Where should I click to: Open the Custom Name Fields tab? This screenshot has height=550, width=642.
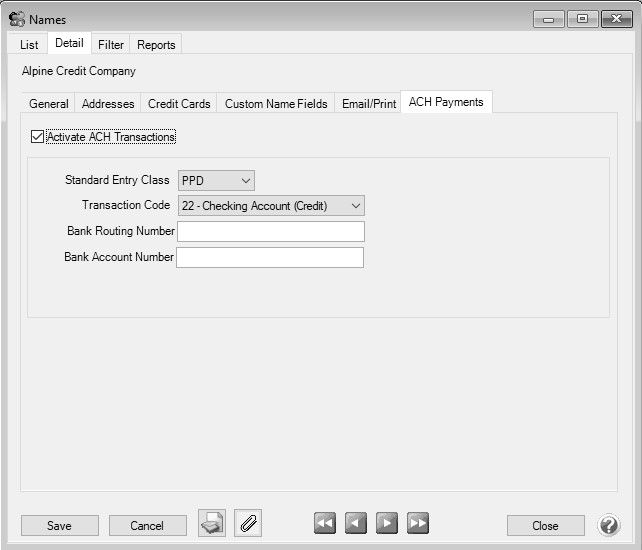coord(276,103)
